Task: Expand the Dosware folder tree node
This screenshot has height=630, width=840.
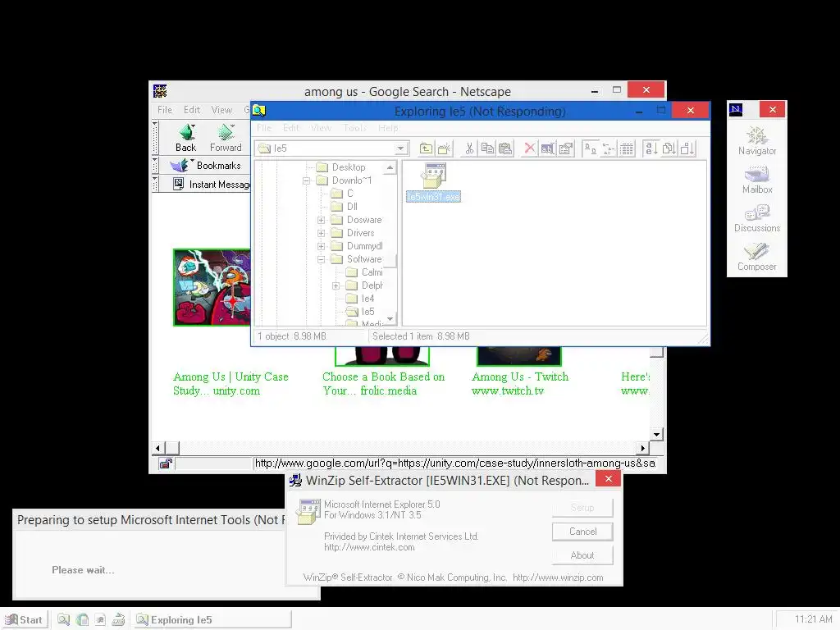Action: 321,220
